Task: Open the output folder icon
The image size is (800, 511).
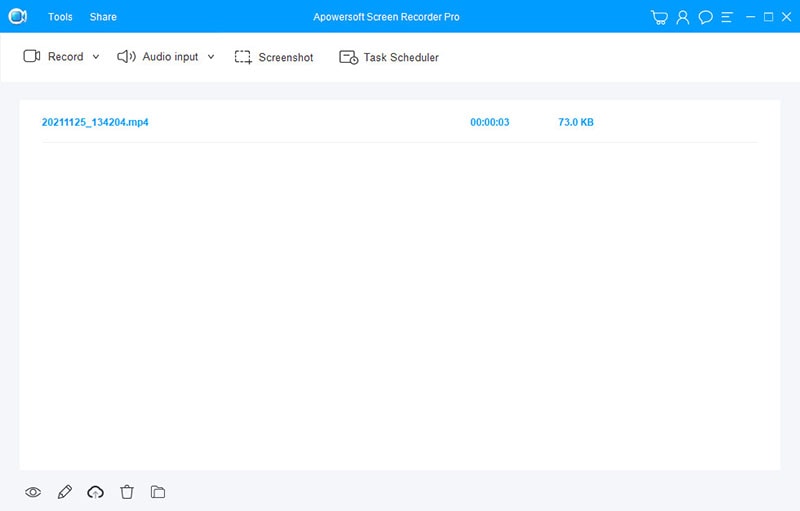Action: 158,492
